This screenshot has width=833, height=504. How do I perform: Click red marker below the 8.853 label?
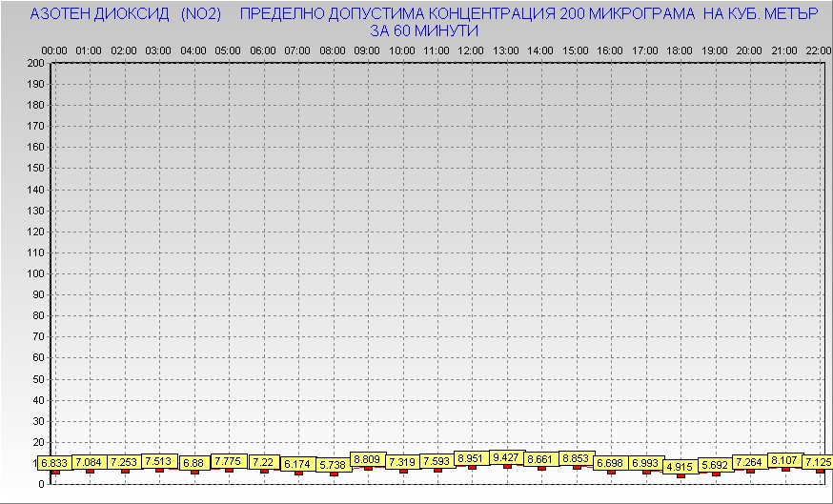[577, 467]
